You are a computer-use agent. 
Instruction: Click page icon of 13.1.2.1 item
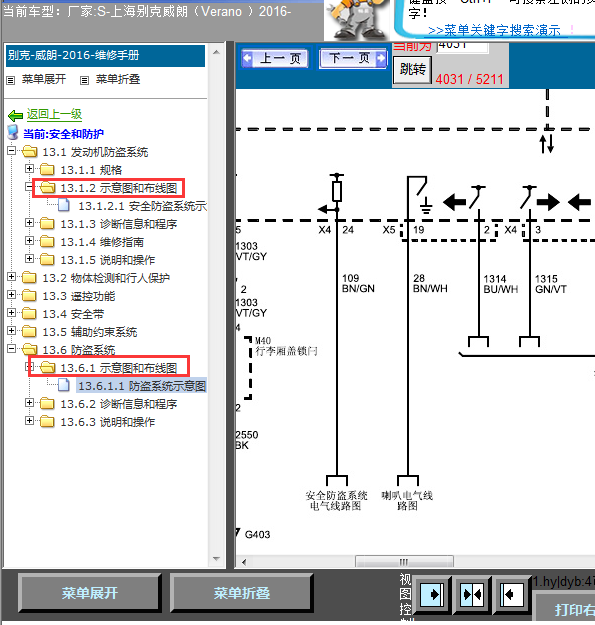click(64, 205)
